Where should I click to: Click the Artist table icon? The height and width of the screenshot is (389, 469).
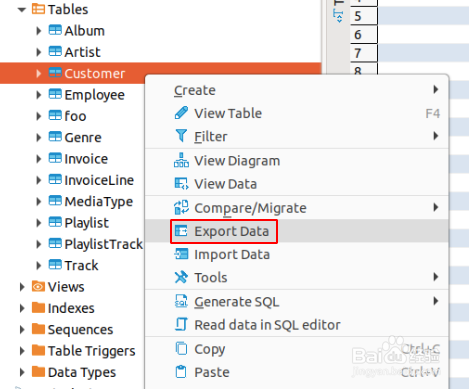[x=55, y=51]
